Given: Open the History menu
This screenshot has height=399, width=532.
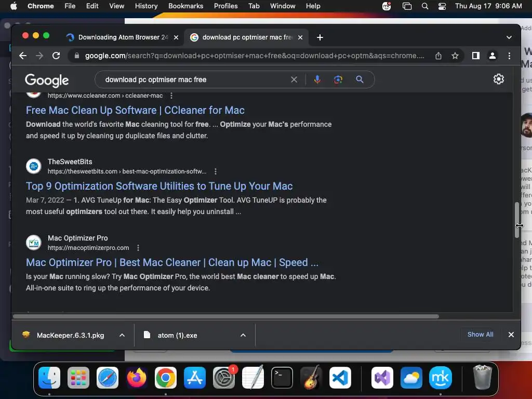Looking at the screenshot, I should 146,6.
